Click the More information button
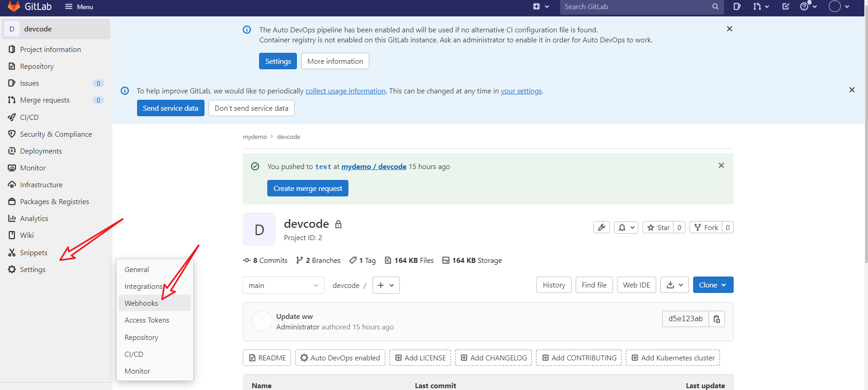 coord(335,61)
